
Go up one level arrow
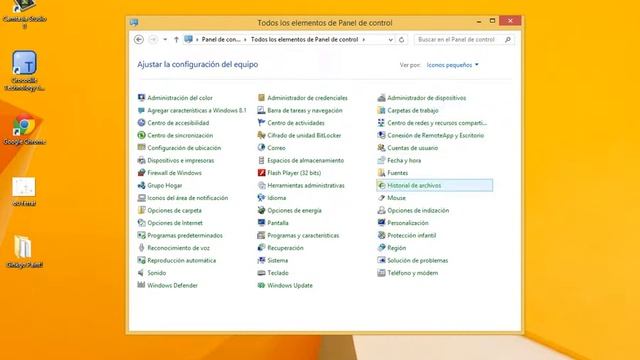tap(176, 40)
